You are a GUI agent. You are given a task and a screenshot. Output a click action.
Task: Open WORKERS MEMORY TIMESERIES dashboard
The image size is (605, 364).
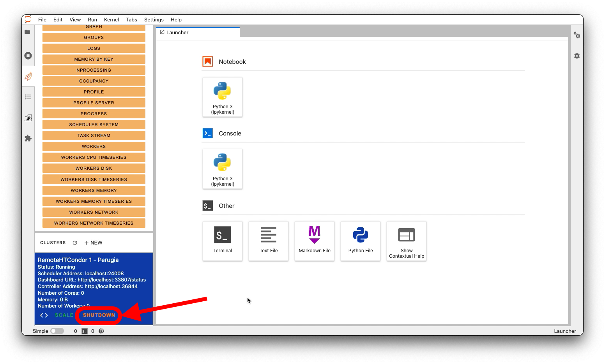(x=94, y=201)
